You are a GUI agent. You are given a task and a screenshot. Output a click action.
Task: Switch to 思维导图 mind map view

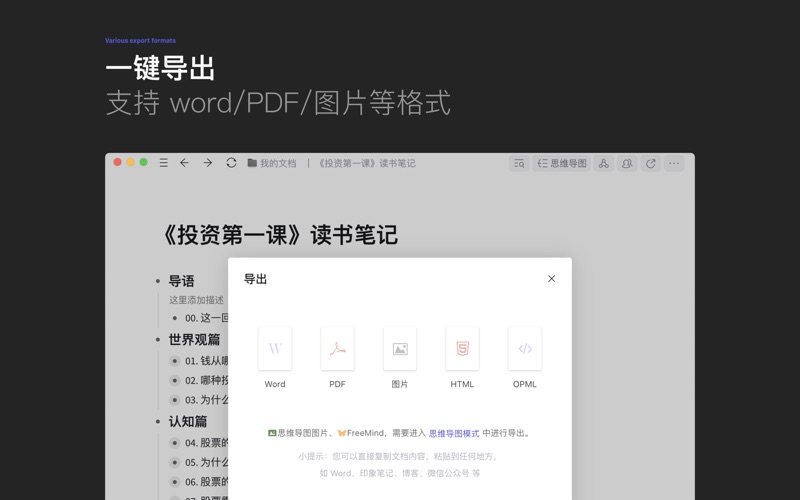click(562, 163)
